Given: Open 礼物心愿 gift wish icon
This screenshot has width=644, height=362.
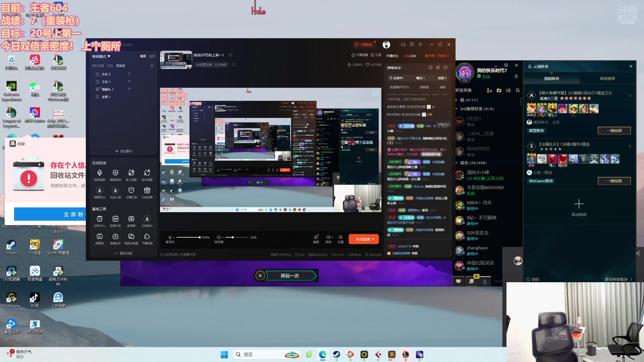Looking at the screenshot, I should click(x=115, y=193).
